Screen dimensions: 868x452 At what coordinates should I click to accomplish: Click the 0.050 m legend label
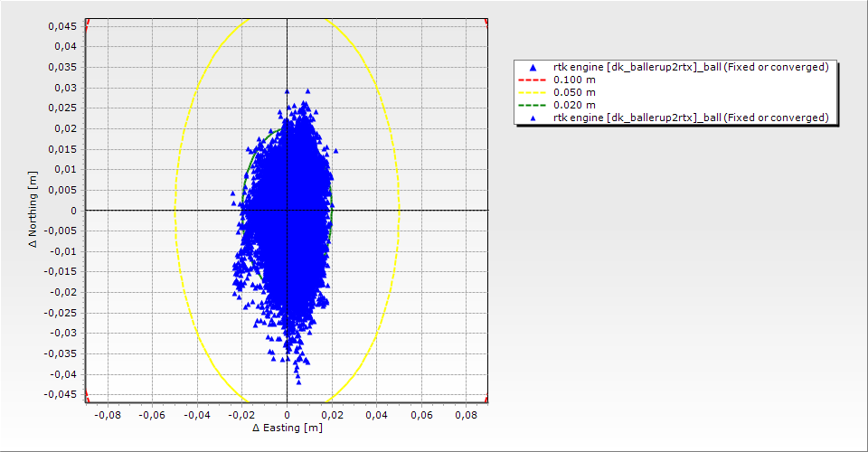(575, 92)
